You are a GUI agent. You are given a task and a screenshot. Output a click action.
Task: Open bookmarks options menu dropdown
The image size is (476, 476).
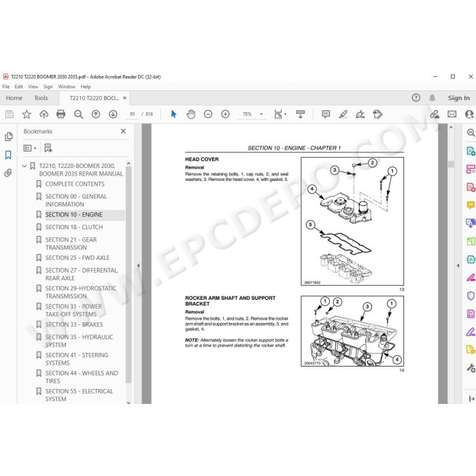(x=30, y=148)
